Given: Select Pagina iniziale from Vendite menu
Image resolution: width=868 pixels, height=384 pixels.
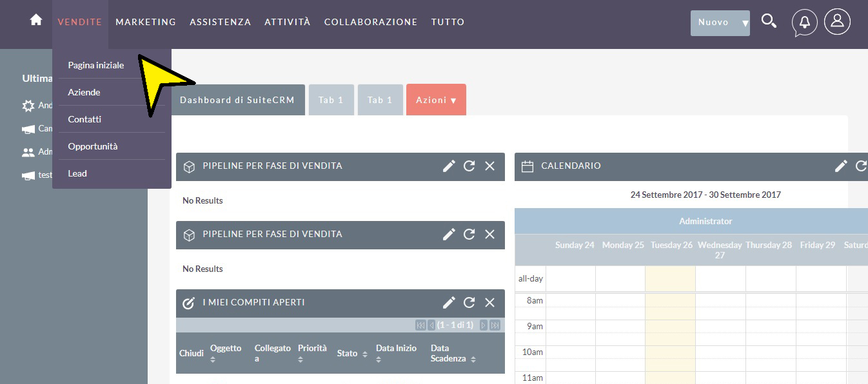Looking at the screenshot, I should coord(96,65).
